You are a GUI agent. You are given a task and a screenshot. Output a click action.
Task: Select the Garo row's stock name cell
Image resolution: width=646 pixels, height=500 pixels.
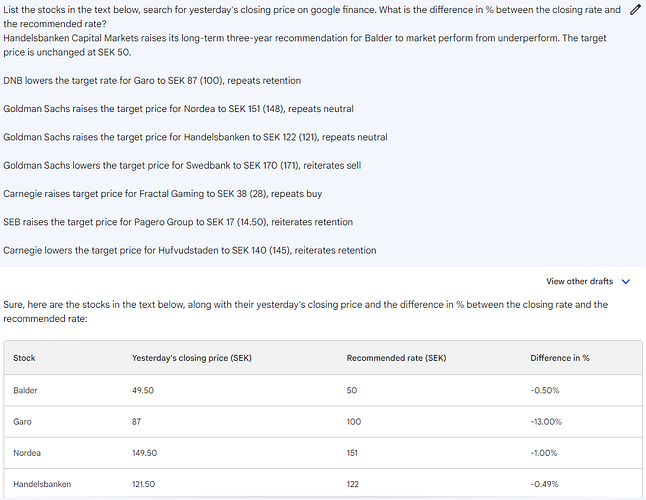(23, 422)
